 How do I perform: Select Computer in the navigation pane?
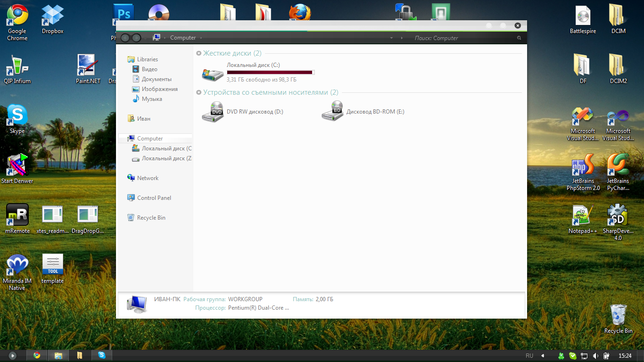pyautogui.click(x=155, y=139)
